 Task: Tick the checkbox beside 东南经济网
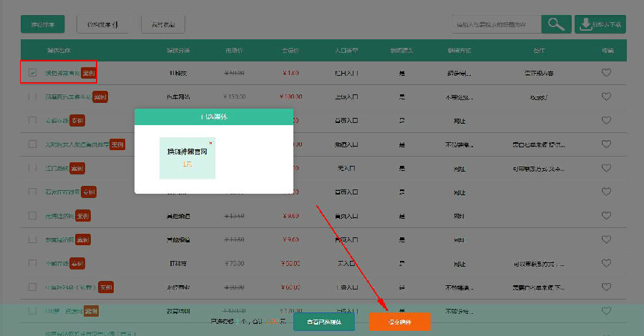(x=32, y=239)
